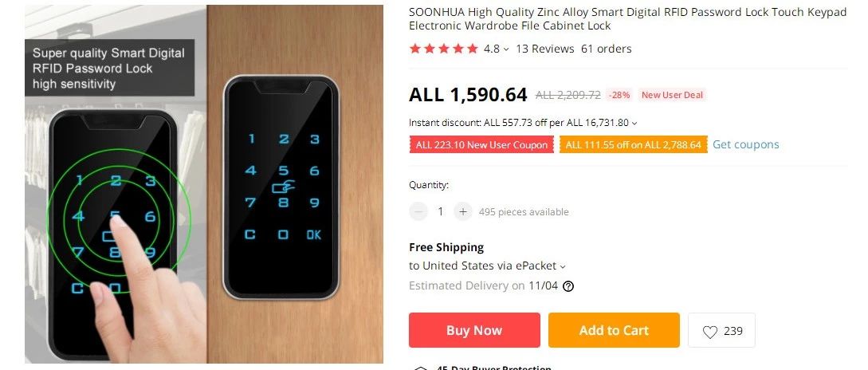Expand the instant discount details chevron
868x370 pixels.
(x=634, y=124)
